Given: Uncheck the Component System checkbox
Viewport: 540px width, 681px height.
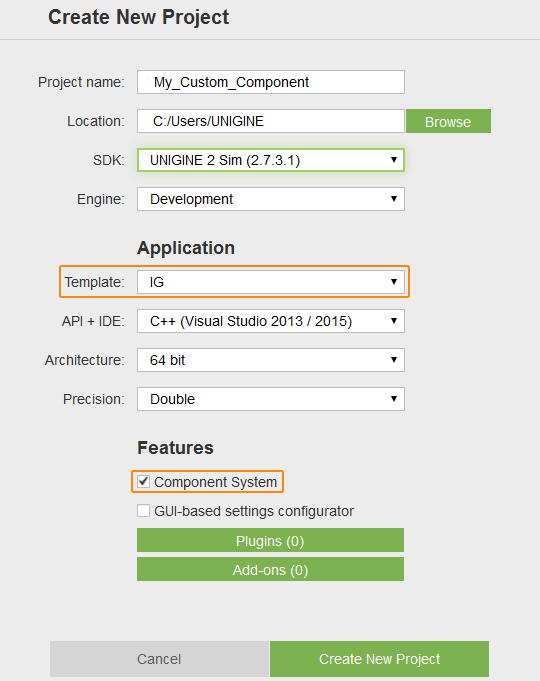Looking at the screenshot, I should pyautogui.click(x=143, y=482).
